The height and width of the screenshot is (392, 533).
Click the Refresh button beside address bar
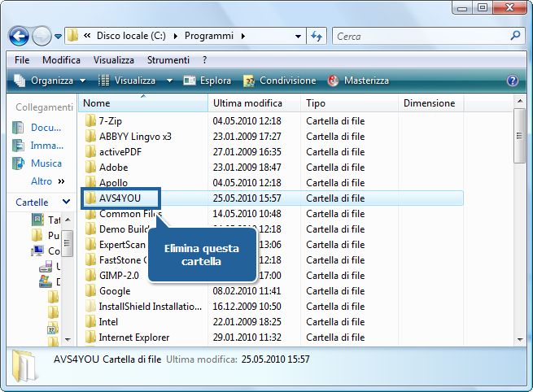[x=317, y=36]
